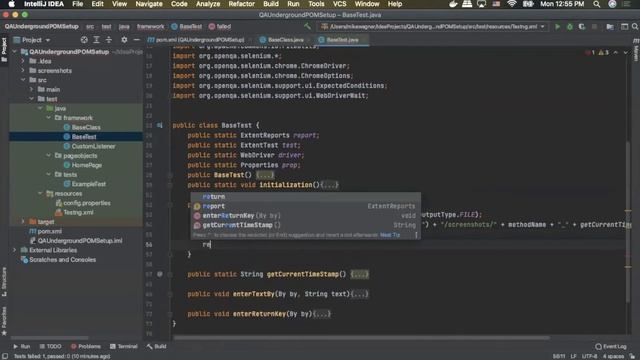Locate current file in Project tree
The width and height of the screenshot is (640, 360).
84,40
